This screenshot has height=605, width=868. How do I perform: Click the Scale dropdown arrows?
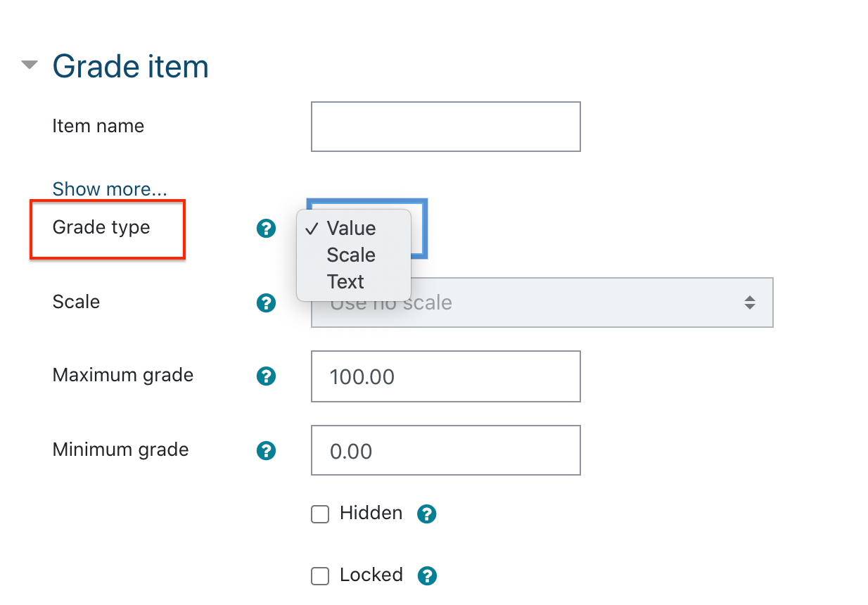750,302
